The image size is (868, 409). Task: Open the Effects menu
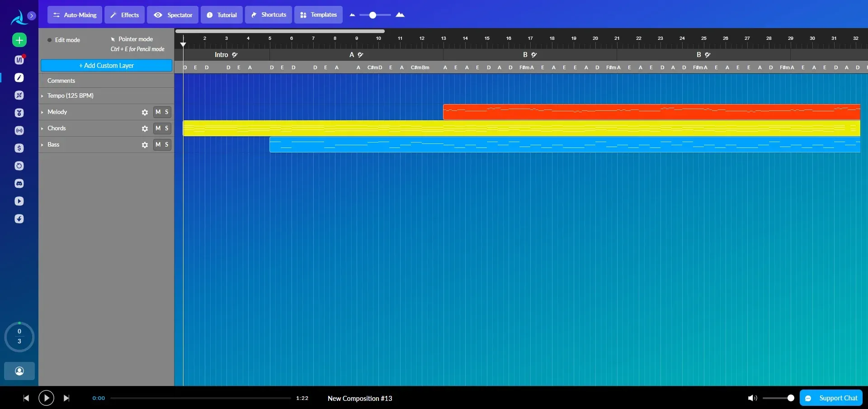pyautogui.click(x=125, y=15)
